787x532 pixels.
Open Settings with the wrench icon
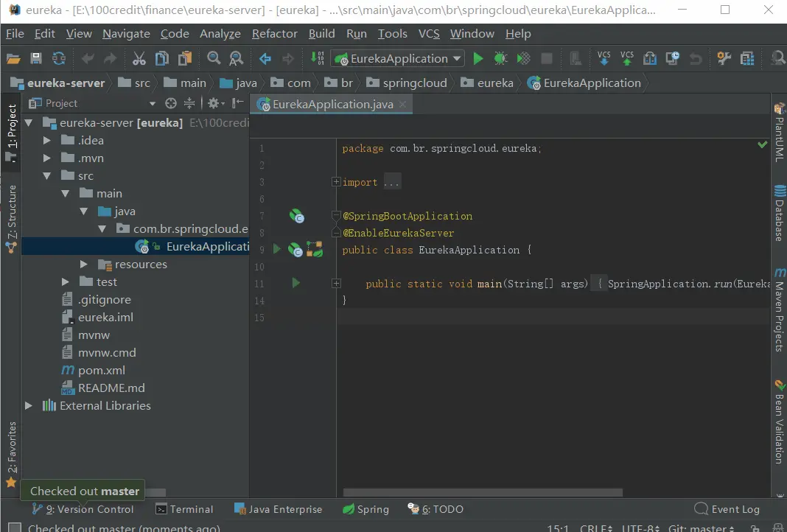point(724,58)
